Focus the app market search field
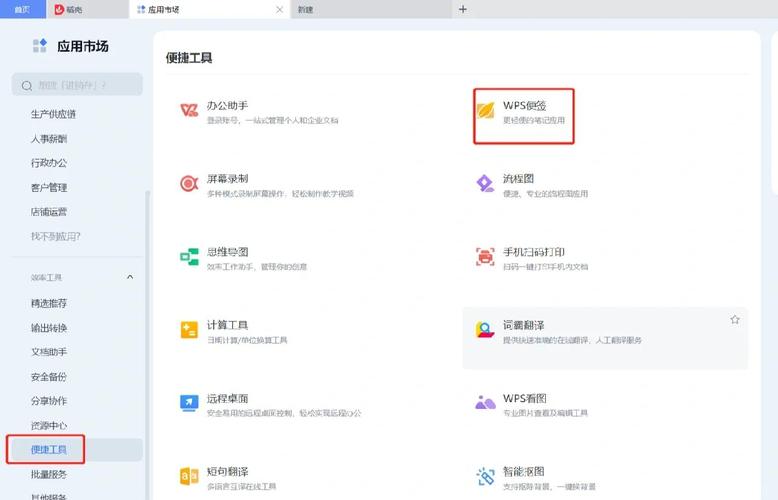 (x=77, y=85)
